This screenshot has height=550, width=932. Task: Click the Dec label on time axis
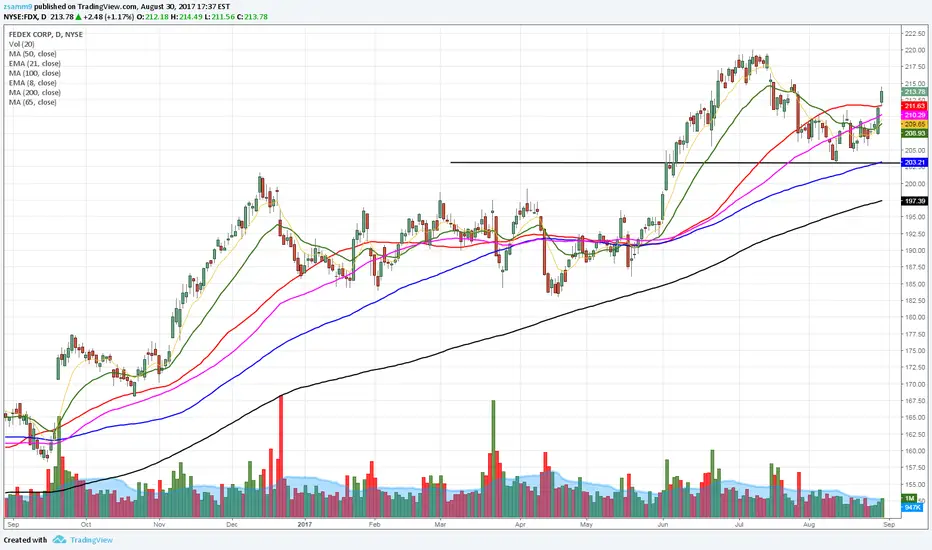coord(232,524)
